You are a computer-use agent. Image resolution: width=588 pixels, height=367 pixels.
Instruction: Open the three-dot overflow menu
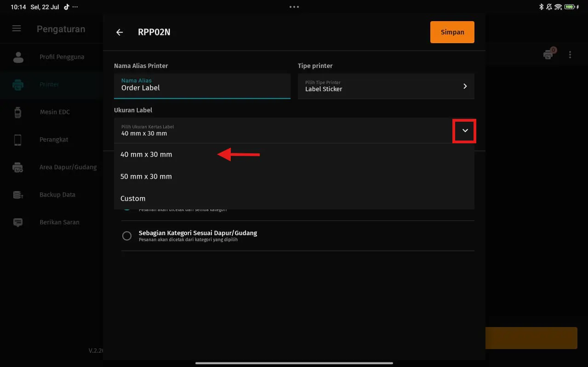(570, 55)
